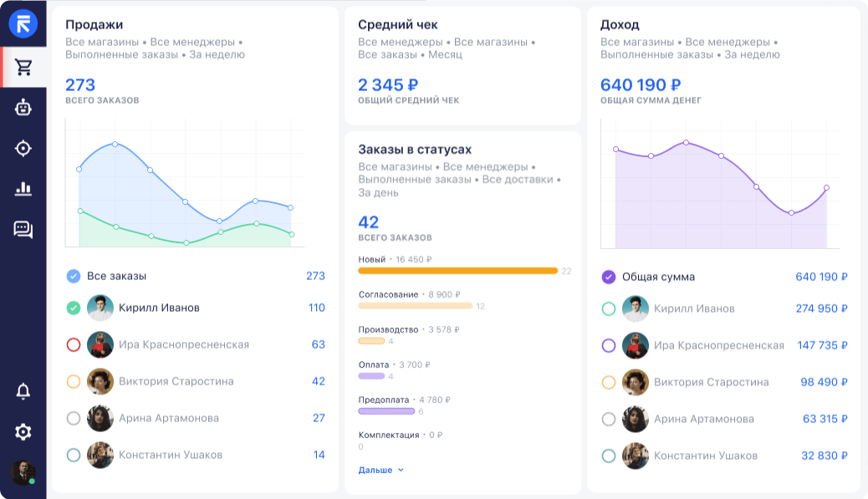This screenshot has width=868, height=499.
Task: Click the 273 total orders value
Action: tap(80, 84)
